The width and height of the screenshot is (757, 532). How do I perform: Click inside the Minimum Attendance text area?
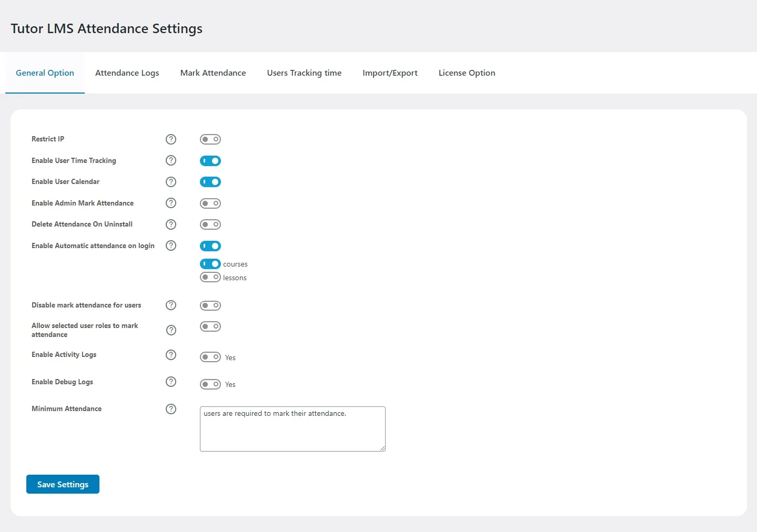point(292,428)
